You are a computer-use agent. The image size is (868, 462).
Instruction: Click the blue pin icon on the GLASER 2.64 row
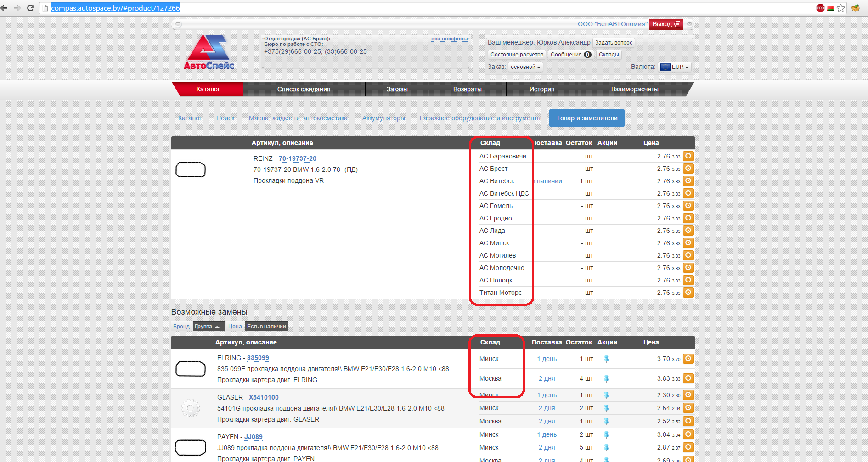click(x=606, y=408)
